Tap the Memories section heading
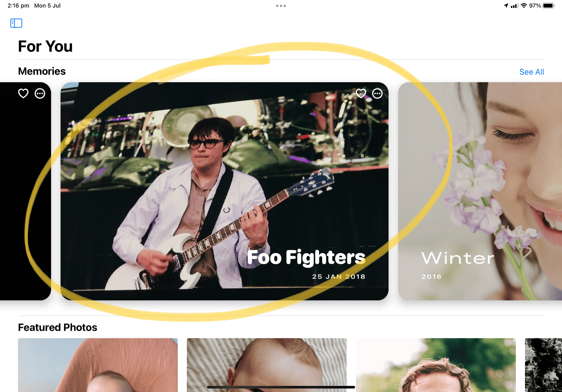This screenshot has width=562, height=392. coord(42,71)
